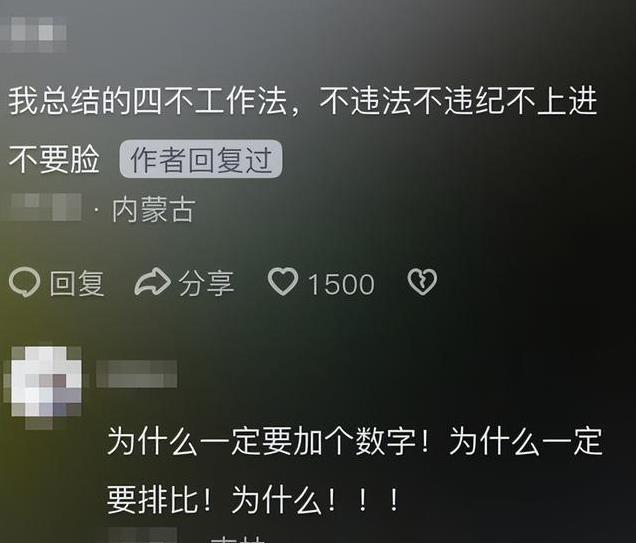Tap the blurred timestamp left of 内蒙古
The height and width of the screenshot is (543, 636).
point(45,207)
